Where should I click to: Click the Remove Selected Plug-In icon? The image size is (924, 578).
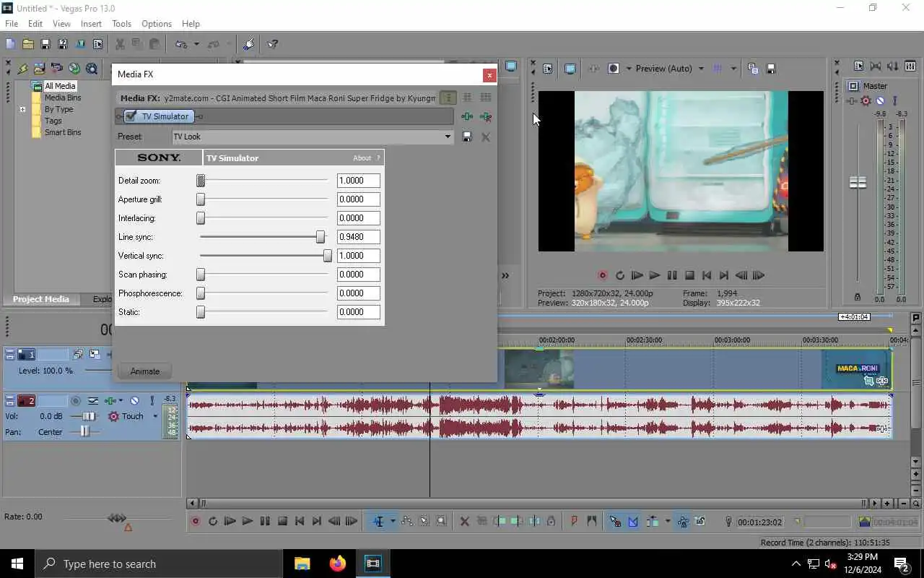(x=486, y=116)
